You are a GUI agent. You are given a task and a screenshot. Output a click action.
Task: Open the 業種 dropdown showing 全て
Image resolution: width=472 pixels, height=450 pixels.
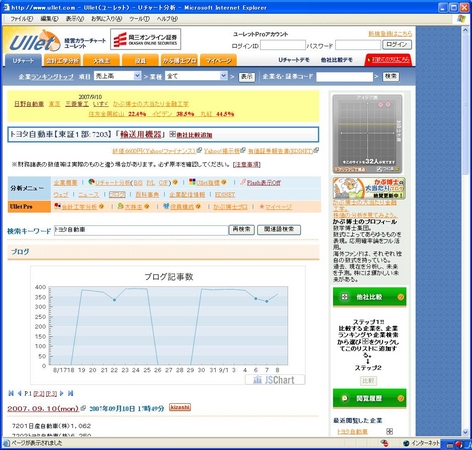(x=196, y=76)
